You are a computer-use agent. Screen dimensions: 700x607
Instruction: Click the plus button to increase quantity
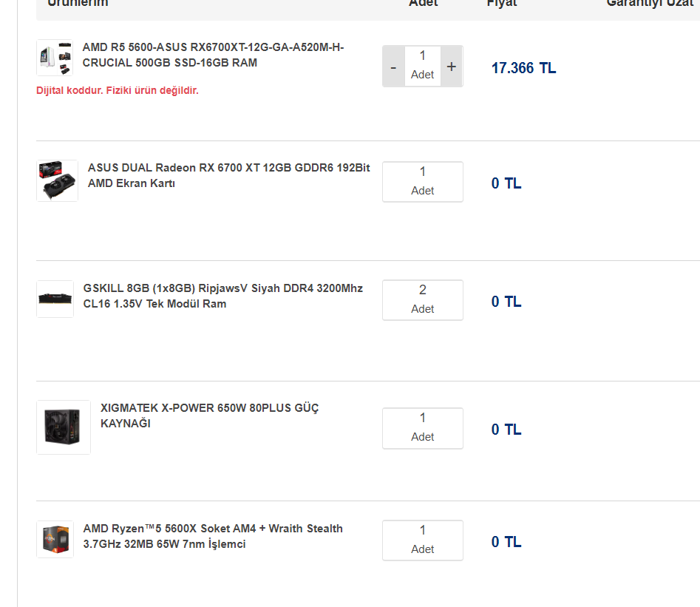(452, 67)
